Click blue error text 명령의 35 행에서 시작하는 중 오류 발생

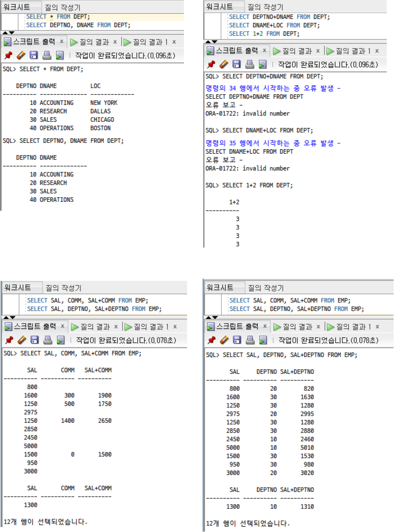[273, 143]
